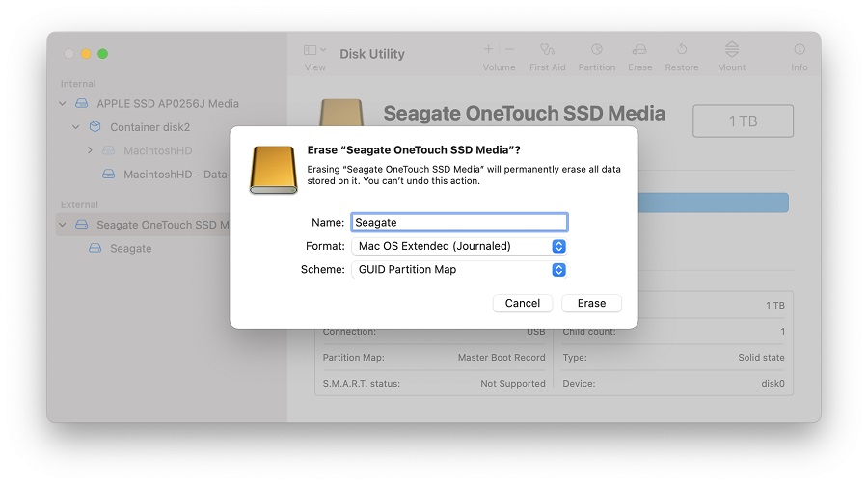Screen dimensions: 868x485
Task: Click the green zoom window button
Action: (x=102, y=54)
